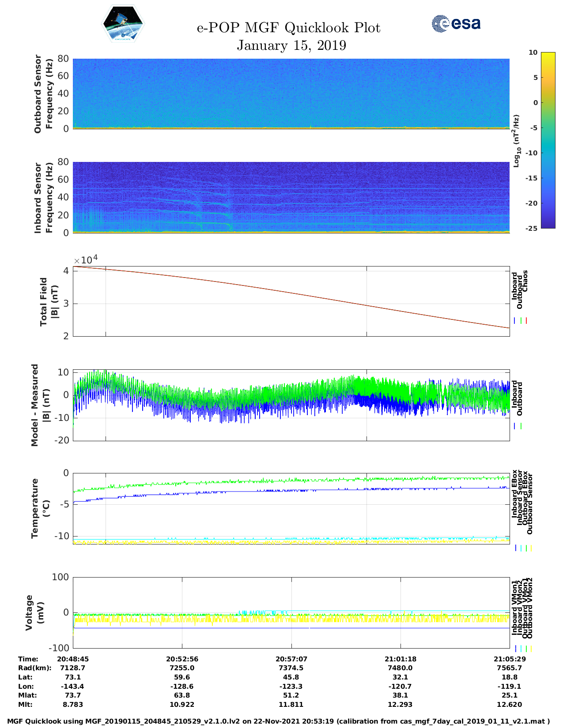Image resolution: width=563 pixels, height=728 pixels.
Task: Click the Chaos legend label beside Total Field
Action: pos(525,281)
